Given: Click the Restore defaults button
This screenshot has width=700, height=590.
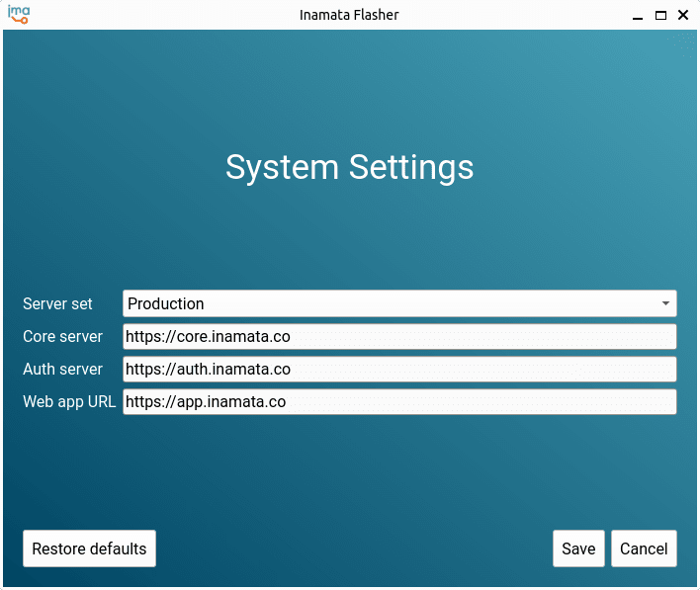Looking at the screenshot, I should tap(89, 548).
